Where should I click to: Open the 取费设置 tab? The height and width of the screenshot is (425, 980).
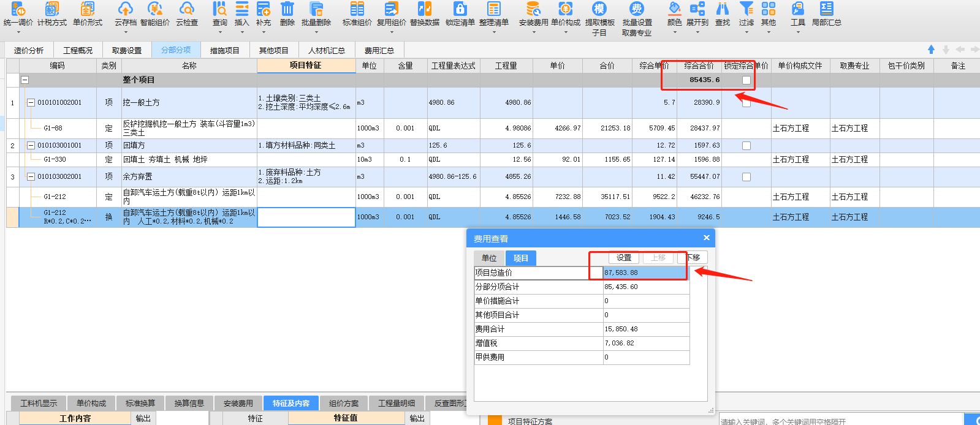point(127,50)
